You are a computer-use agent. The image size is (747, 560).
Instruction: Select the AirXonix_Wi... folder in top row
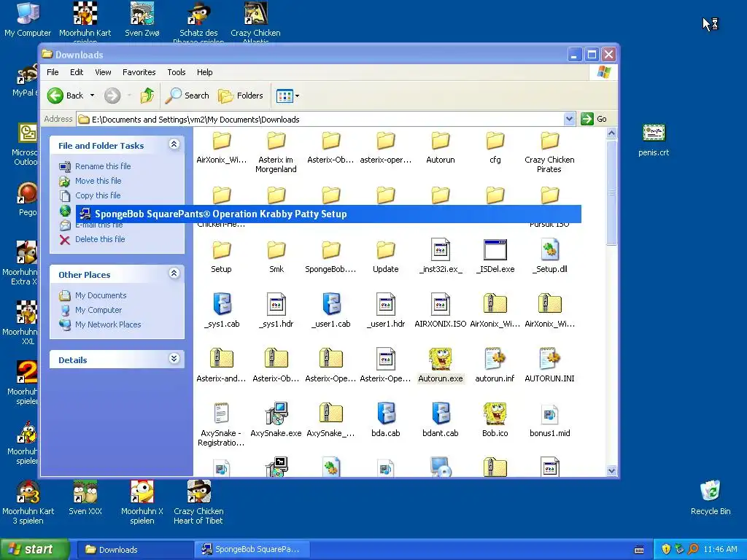click(222, 148)
